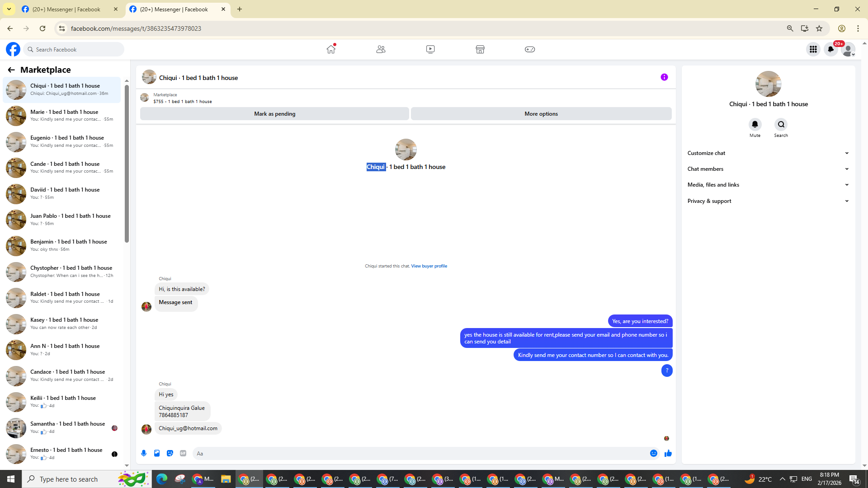Screen dimensions: 868x488
Task: Open the Marketplace tab in top navigation
Action: 480,49
